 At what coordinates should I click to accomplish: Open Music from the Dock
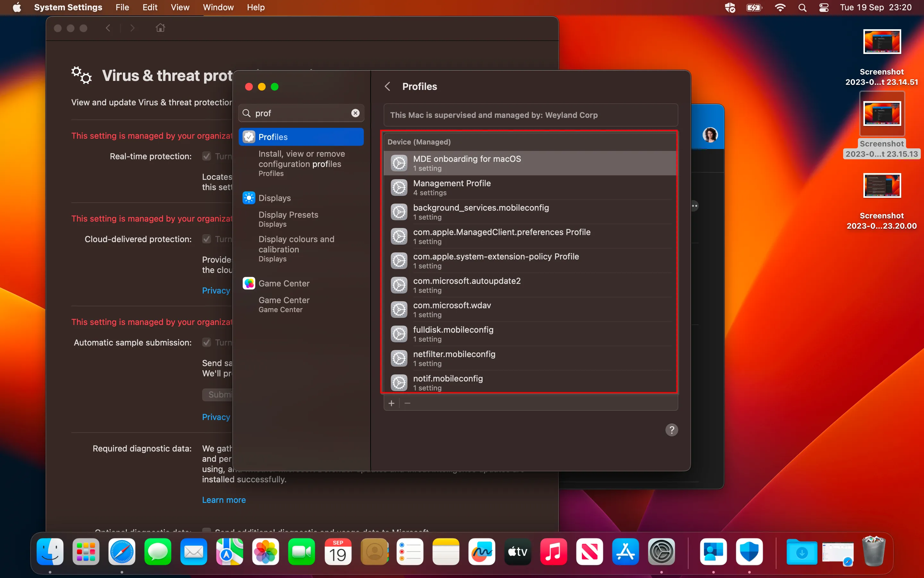click(x=554, y=552)
